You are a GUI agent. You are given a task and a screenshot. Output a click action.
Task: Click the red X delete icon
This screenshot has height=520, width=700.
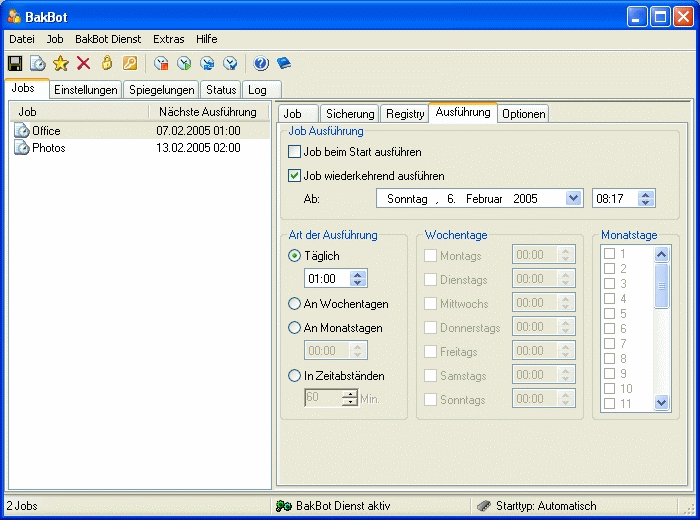83,63
